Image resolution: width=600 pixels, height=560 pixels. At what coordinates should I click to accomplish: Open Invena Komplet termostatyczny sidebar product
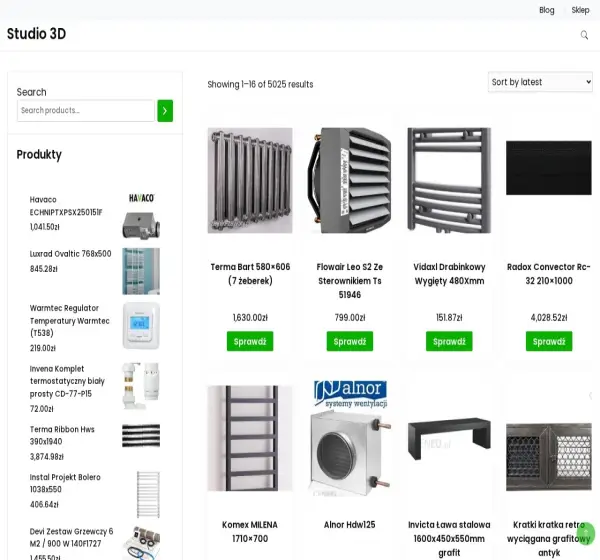[67, 381]
